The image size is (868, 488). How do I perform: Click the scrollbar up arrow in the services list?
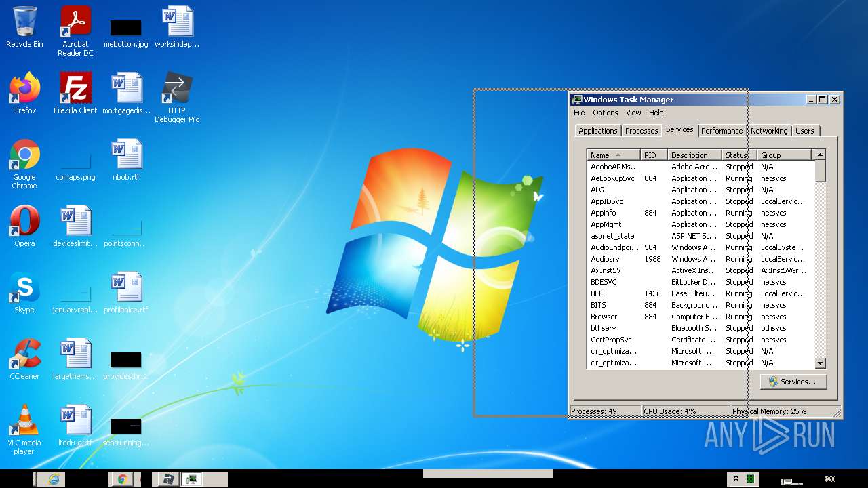point(820,155)
